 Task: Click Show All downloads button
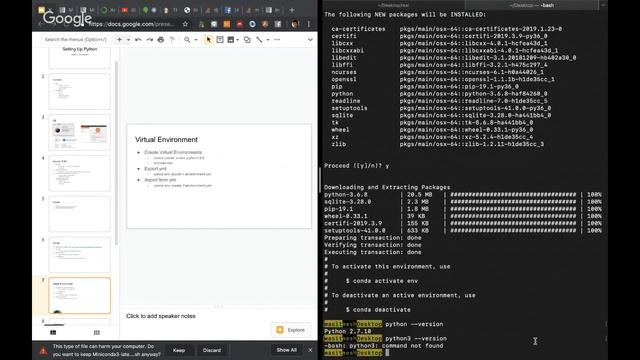click(x=287, y=350)
